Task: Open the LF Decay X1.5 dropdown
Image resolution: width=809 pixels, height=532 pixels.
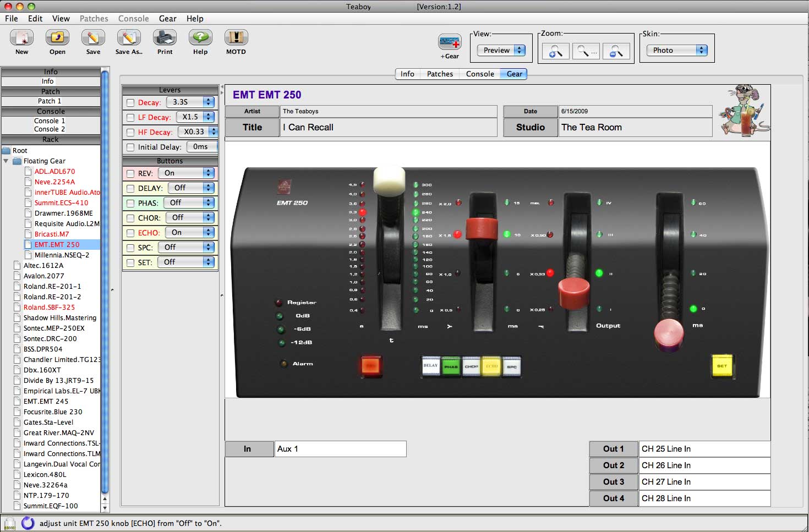Action: pyautogui.click(x=195, y=117)
